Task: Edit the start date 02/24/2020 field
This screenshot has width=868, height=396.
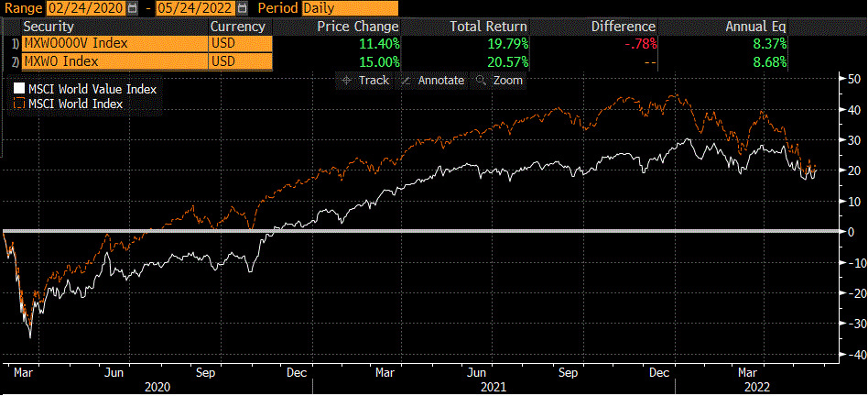Action: coord(86,9)
